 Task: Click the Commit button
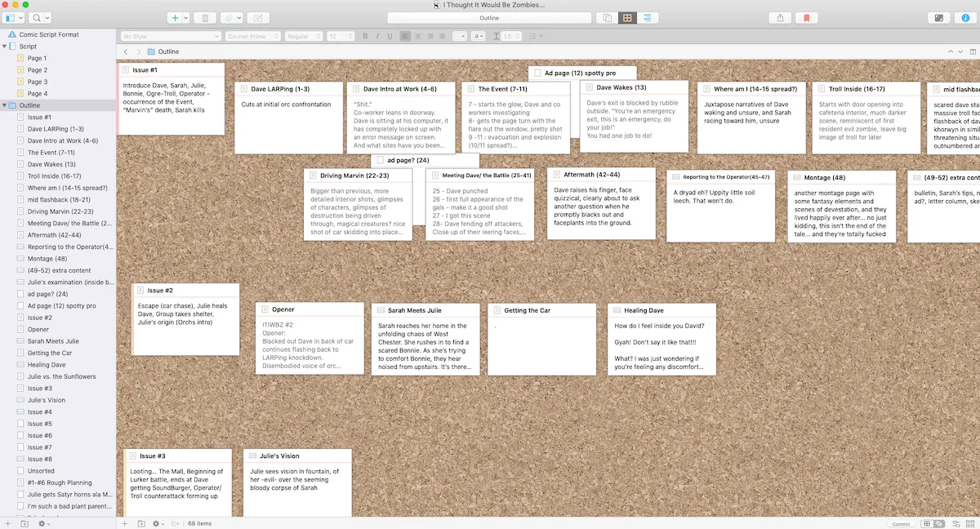(901, 523)
